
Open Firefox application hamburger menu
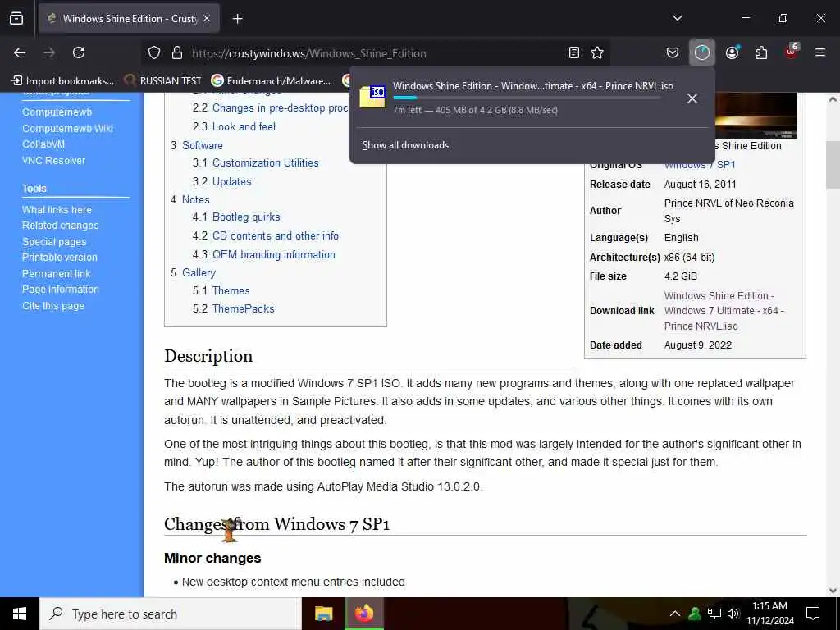(x=819, y=52)
